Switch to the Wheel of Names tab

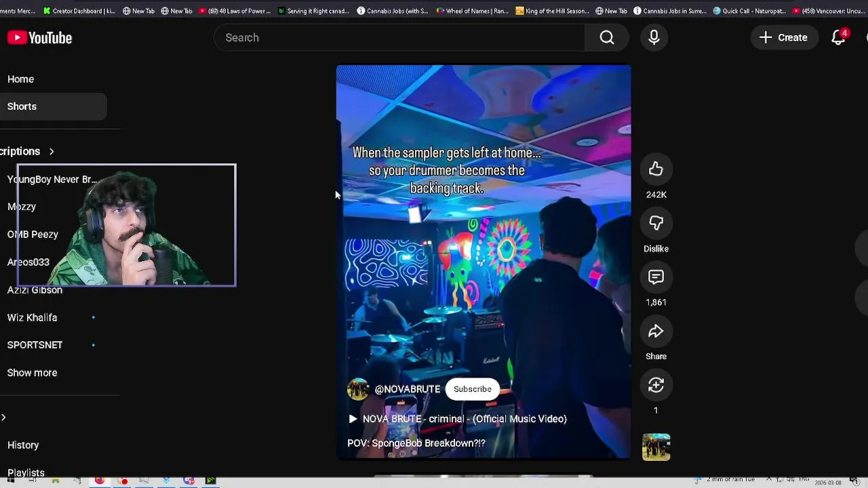(x=473, y=11)
